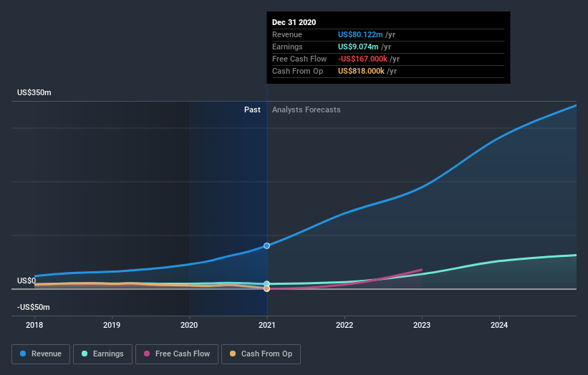Toggle the Cash From Op legend series
The width and height of the screenshot is (588, 375).
[261, 354]
